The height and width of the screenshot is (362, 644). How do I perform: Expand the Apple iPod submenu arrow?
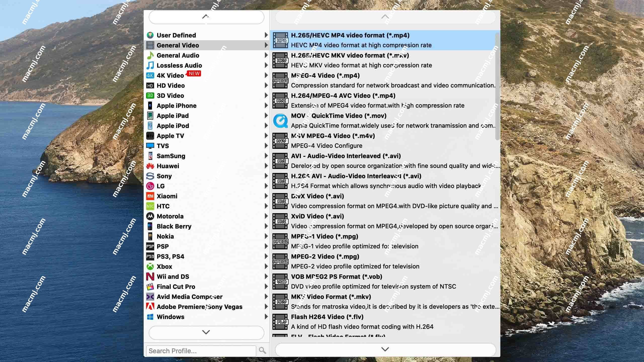[x=266, y=126]
